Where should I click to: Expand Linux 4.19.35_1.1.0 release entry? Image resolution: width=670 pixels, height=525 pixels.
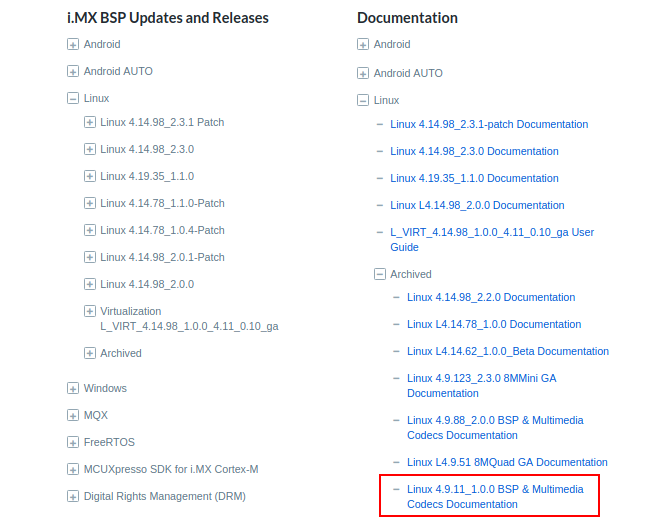tap(89, 176)
